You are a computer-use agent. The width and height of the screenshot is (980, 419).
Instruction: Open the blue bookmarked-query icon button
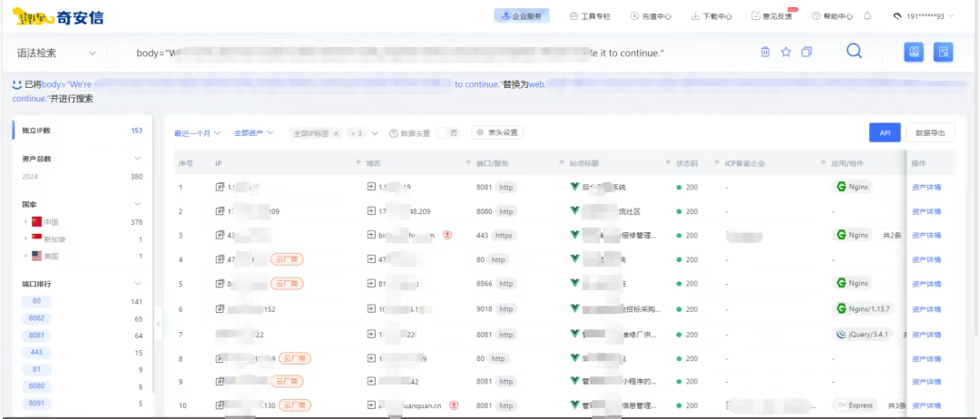pyautogui.click(x=943, y=52)
